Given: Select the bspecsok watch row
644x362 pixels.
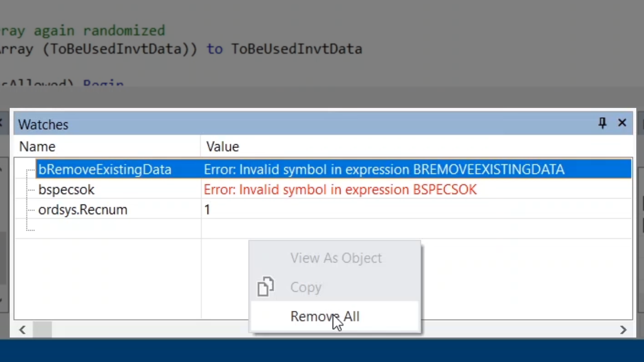Looking at the screenshot, I should (x=66, y=190).
